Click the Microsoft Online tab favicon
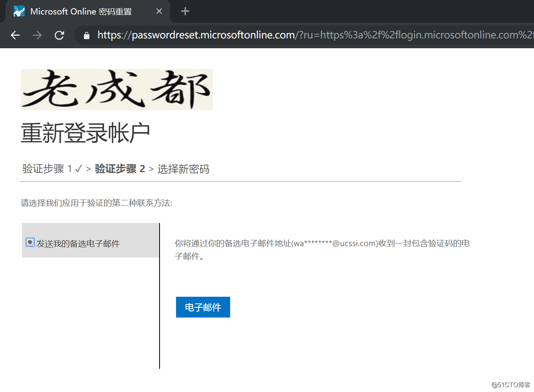 click(19, 11)
